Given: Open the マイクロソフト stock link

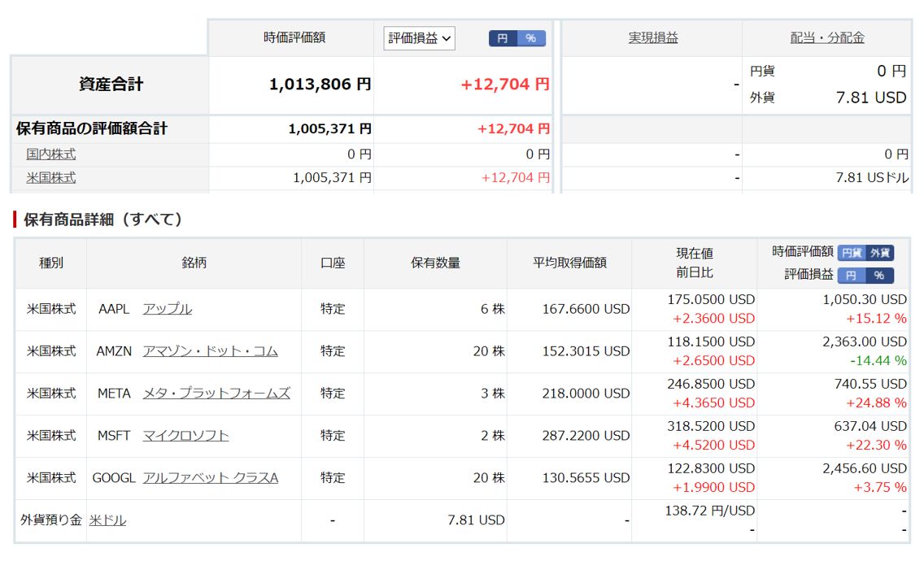Looking at the screenshot, I should [185, 436].
